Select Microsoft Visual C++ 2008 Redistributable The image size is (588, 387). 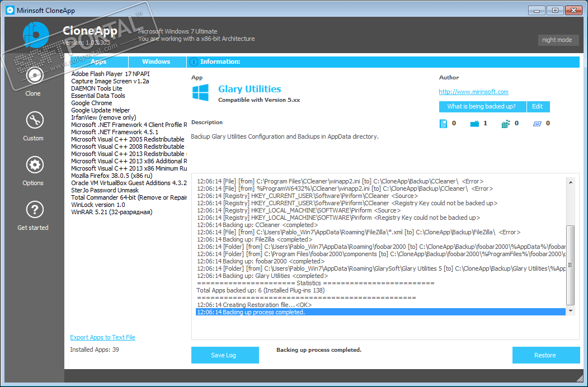[129, 147]
